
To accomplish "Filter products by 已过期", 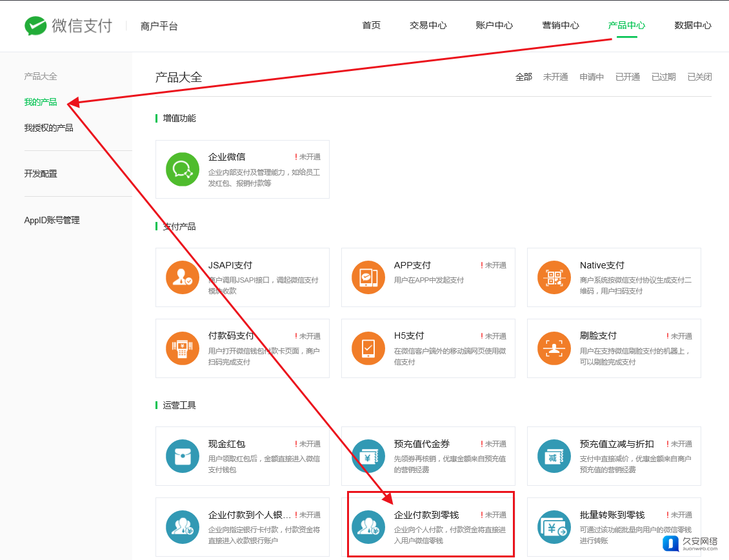I will [x=663, y=77].
